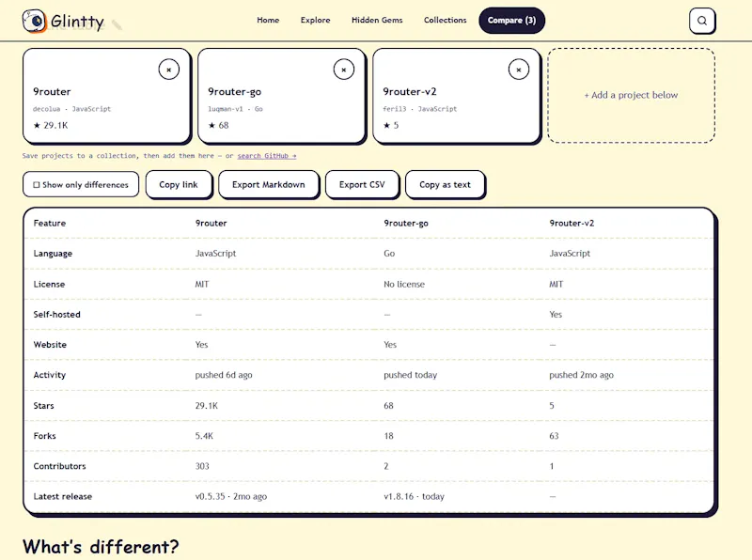The width and height of the screenshot is (752, 560).
Task: Select the Language row label
Action: pyautogui.click(x=53, y=253)
